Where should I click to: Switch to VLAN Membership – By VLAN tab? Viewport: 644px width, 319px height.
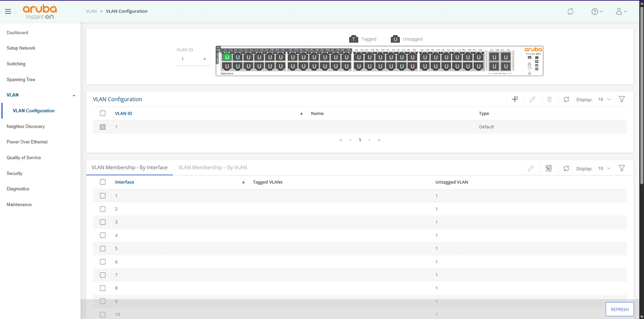[x=212, y=167]
